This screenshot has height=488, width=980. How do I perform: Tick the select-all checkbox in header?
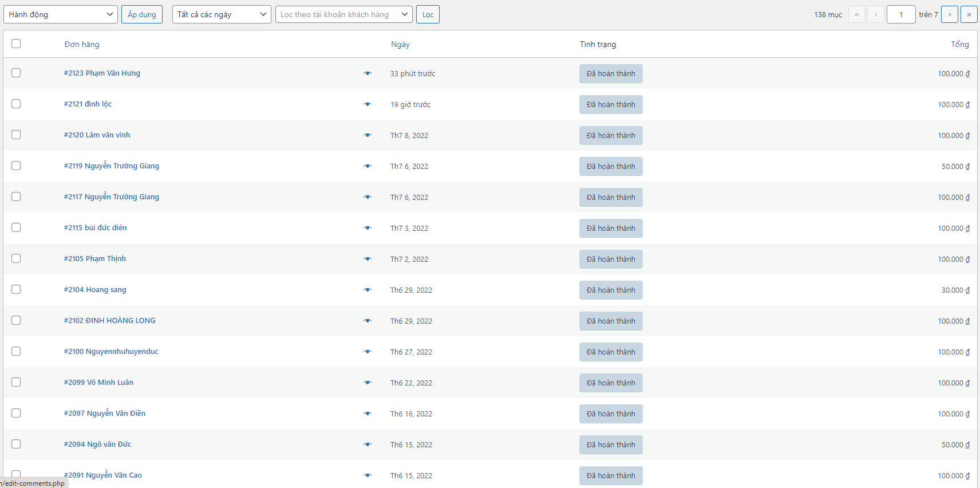16,44
